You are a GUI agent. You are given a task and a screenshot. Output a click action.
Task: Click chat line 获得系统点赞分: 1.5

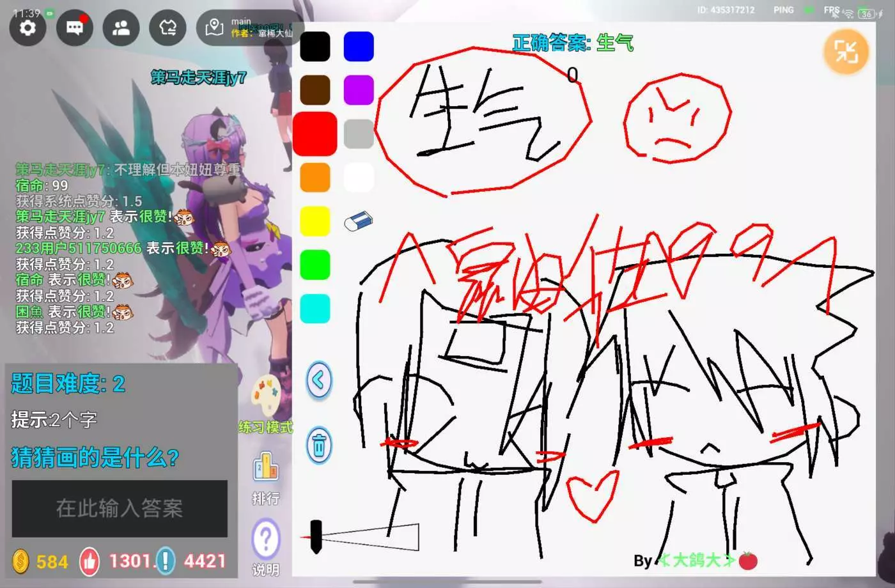click(x=79, y=201)
